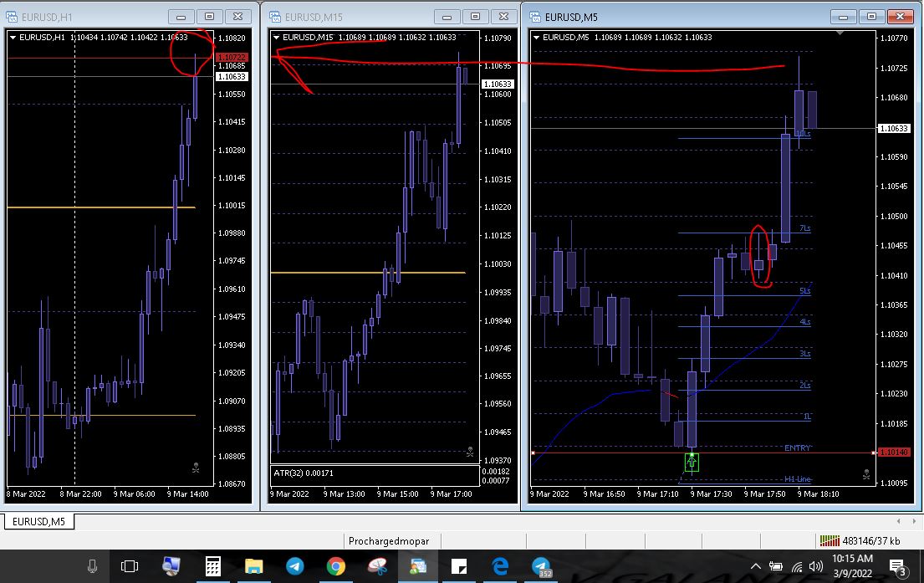The height and width of the screenshot is (583, 924).
Task: Expand the EURUSD,H1 chart dropdown triangle
Action: tap(13, 37)
